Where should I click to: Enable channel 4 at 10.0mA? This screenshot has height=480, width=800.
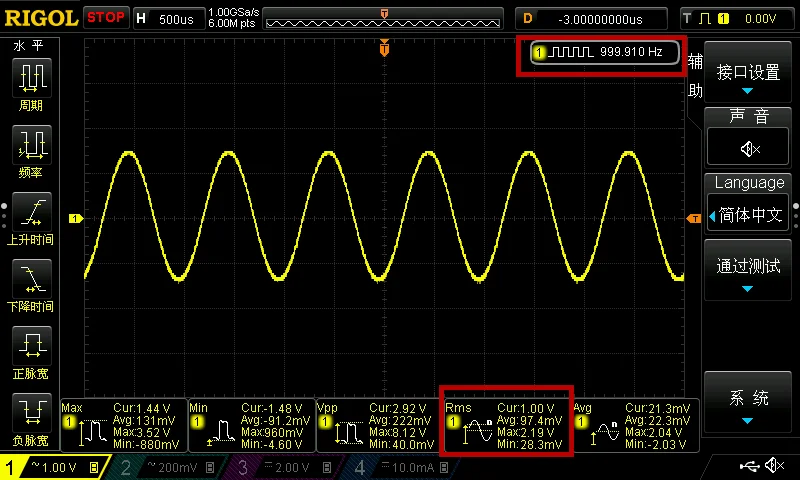coord(403,467)
